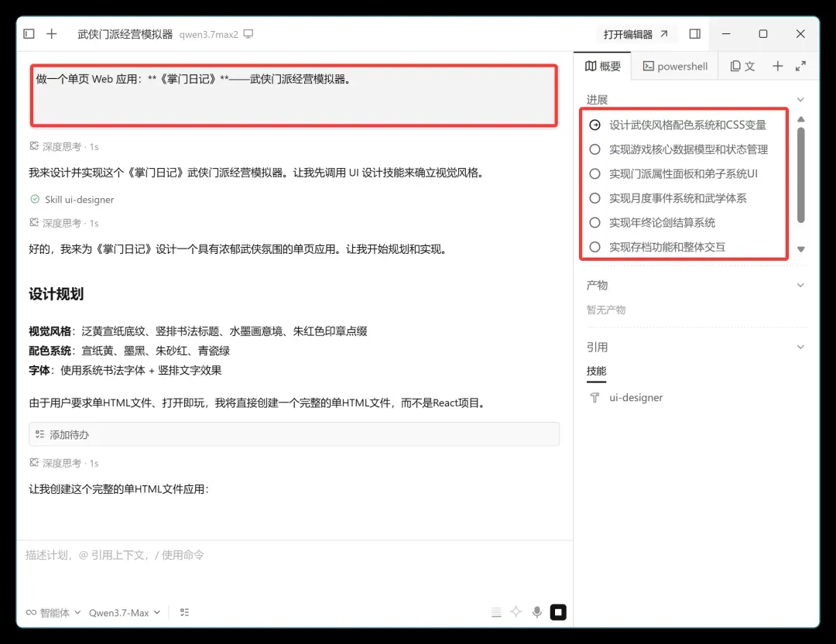The image size is (836, 644).
Task: Click the sparkle enhance prompt icon
Action: pos(516,612)
